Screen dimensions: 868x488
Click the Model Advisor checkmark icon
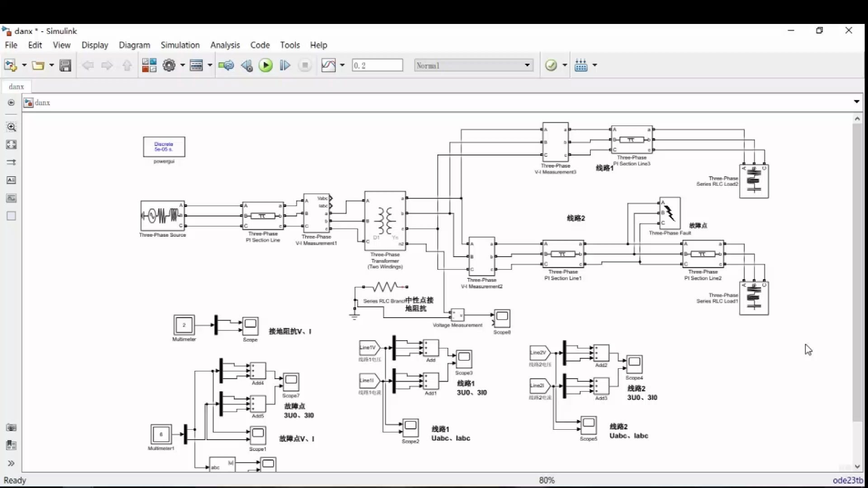click(551, 66)
